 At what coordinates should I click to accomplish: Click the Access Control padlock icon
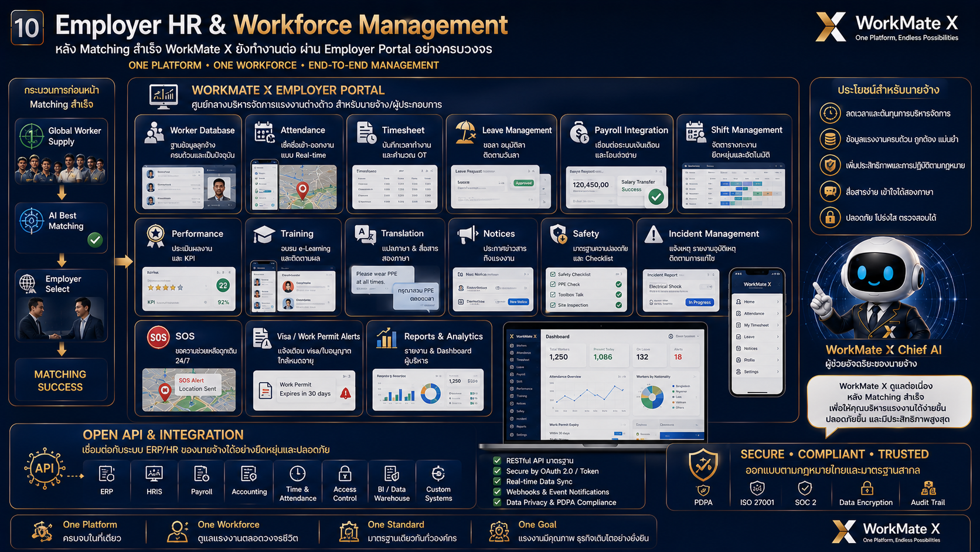tap(345, 473)
